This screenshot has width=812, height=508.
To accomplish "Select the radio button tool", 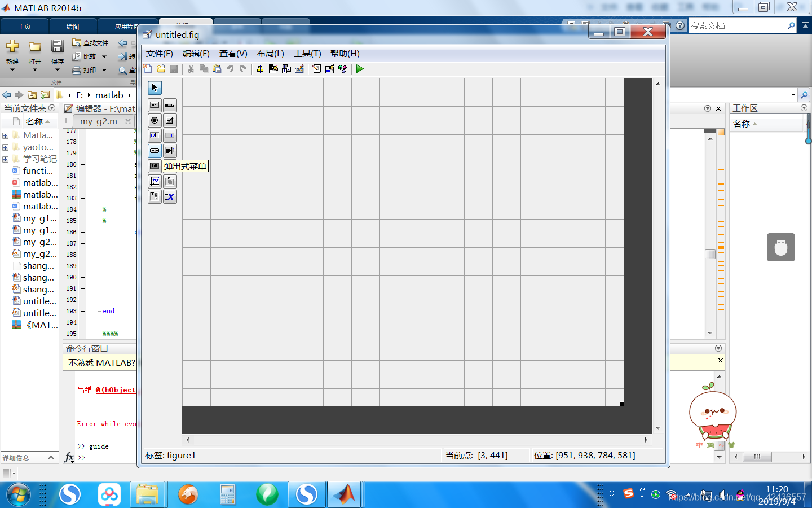I will 154,120.
